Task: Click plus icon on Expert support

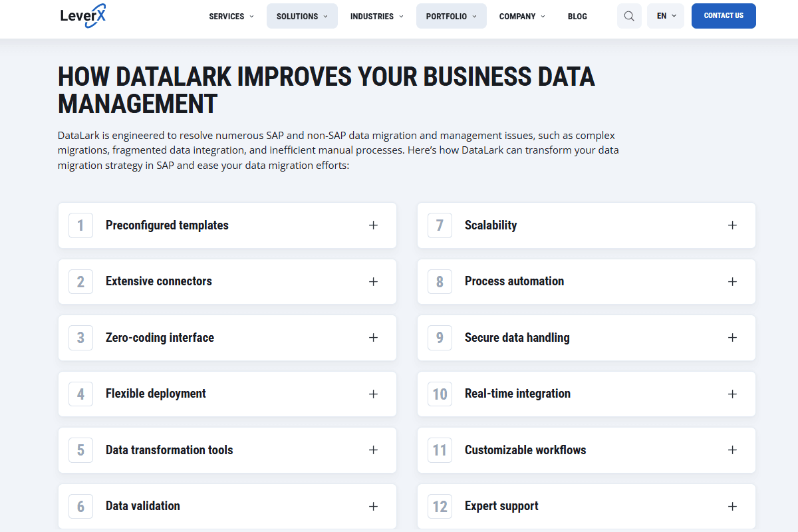Action: coord(732,506)
